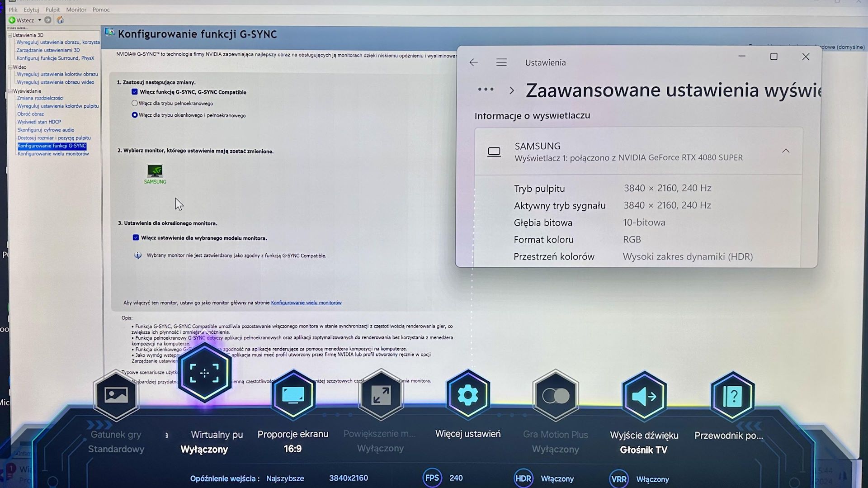Viewport: 868px width, 488px height.
Task: Click the 16:9 aspect ratio value
Action: (x=292, y=449)
